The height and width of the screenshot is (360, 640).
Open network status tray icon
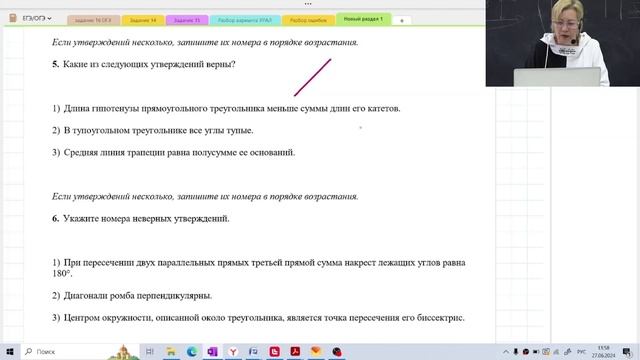pyautogui.click(x=556, y=352)
